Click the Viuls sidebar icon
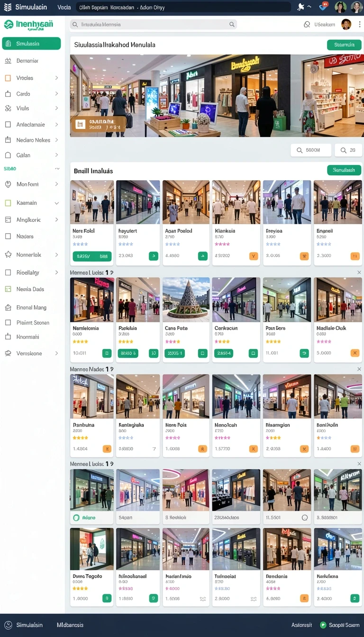Image resolution: width=364 pixels, height=637 pixels. (8, 108)
